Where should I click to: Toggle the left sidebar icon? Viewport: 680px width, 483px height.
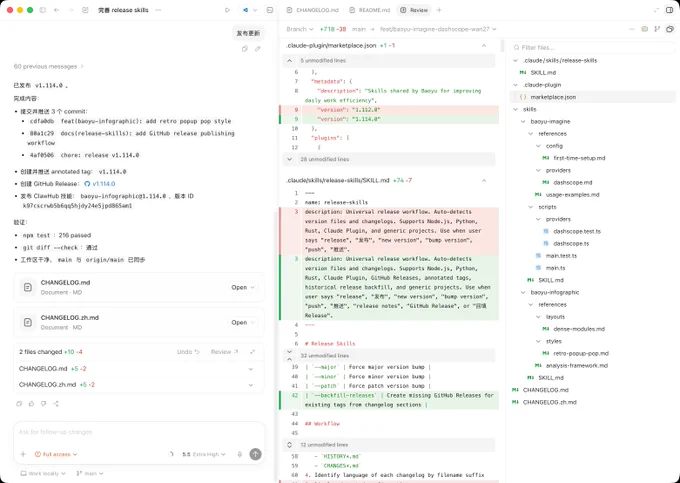click(42, 10)
